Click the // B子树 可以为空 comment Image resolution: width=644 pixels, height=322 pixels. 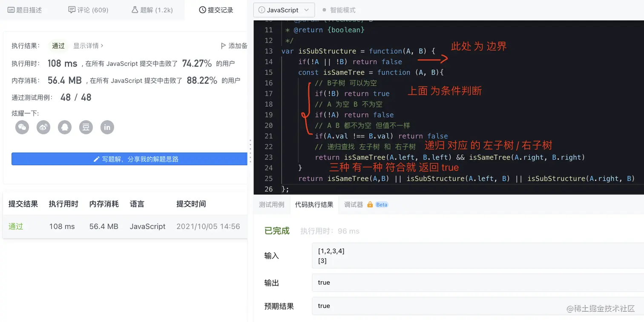coord(346,83)
